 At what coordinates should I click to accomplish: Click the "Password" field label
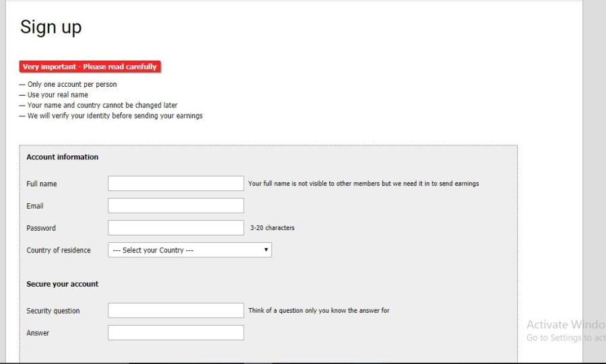[x=41, y=228]
